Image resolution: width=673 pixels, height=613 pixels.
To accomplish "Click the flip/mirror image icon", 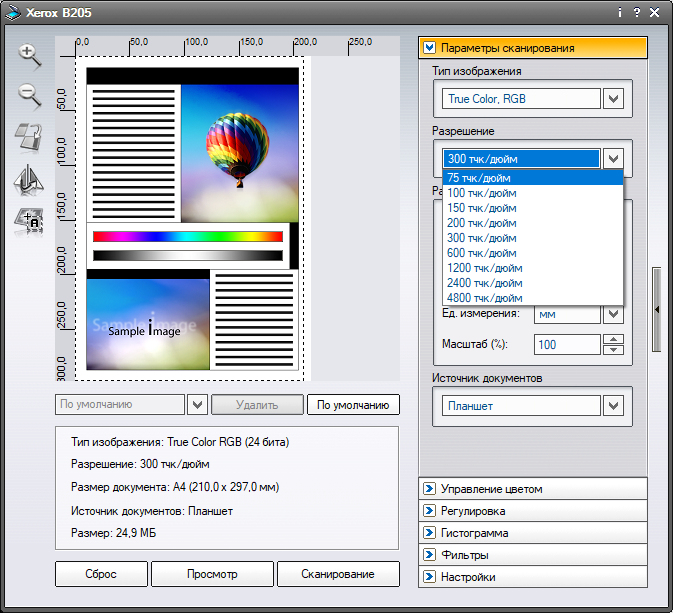I will click(x=28, y=180).
